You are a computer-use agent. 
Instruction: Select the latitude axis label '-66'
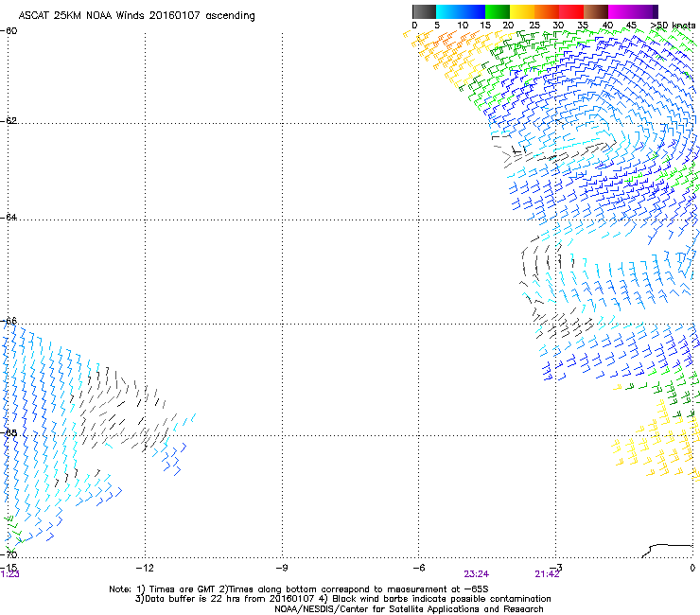[x=9, y=321]
